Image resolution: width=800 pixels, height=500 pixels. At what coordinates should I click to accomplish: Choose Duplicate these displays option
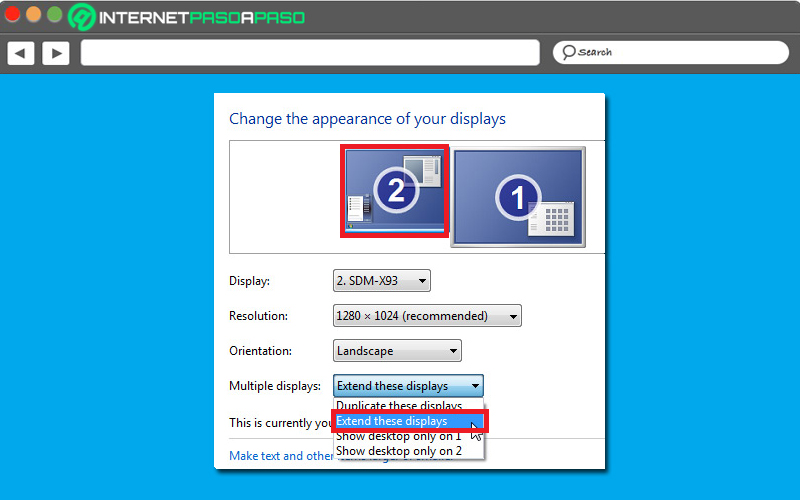click(x=399, y=406)
